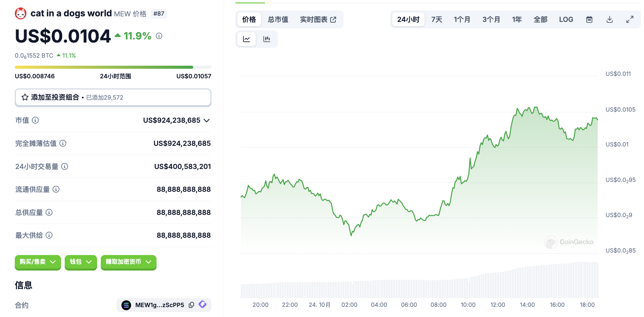Screen dimensions: 644x317
Task: Switch to the 总市值 tab
Action: [278, 20]
